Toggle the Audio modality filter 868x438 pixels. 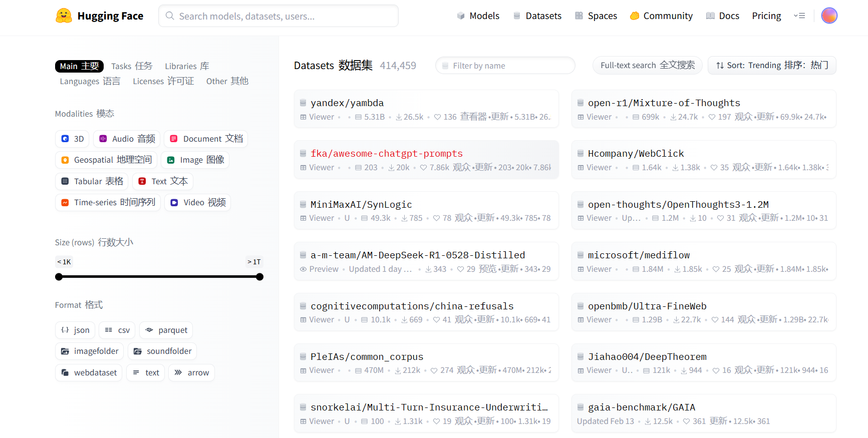(127, 139)
